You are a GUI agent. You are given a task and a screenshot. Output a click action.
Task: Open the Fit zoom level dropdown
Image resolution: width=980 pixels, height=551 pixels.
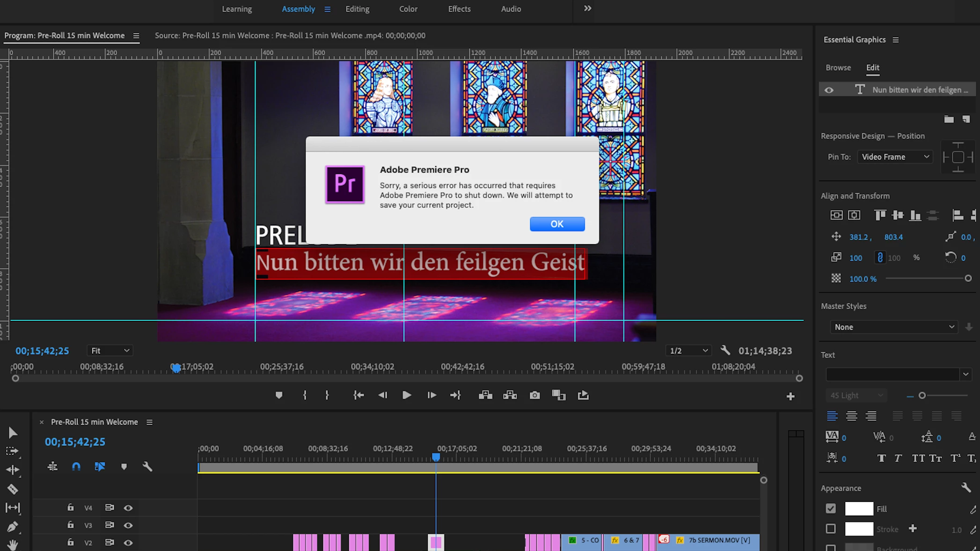[x=110, y=350]
